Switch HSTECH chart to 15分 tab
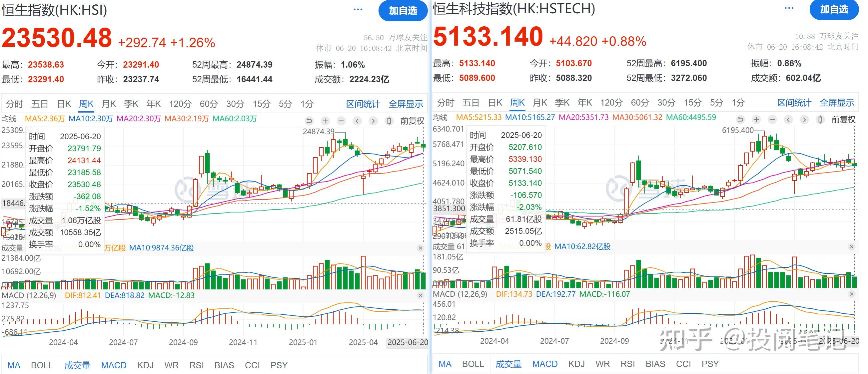Screen dimensions: 868x374 (693, 103)
